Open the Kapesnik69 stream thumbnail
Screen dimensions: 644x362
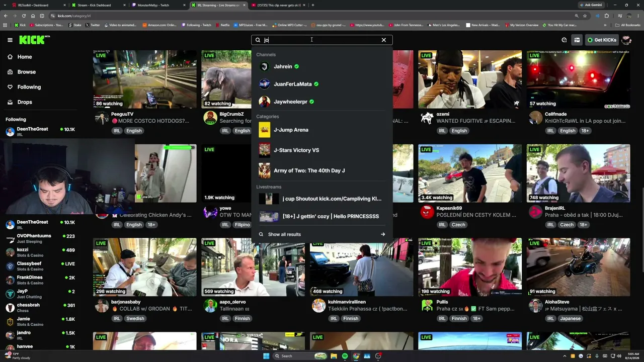coord(469,173)
